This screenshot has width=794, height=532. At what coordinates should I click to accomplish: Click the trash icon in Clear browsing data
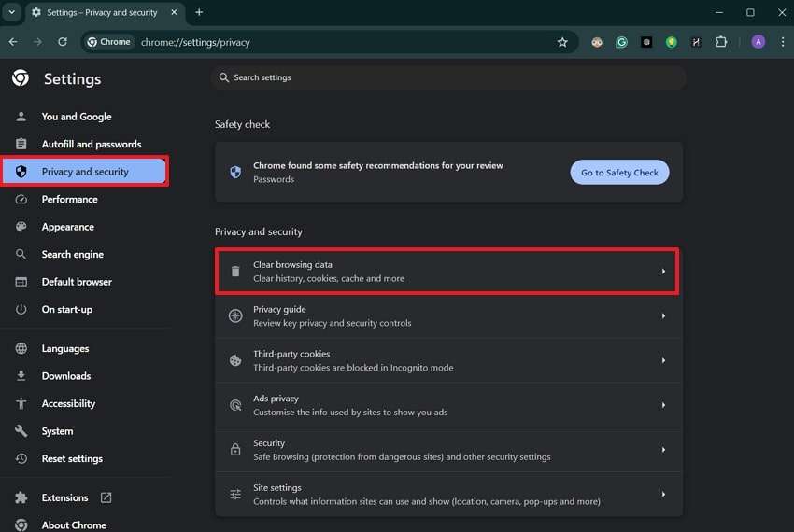tap(235, 272)
